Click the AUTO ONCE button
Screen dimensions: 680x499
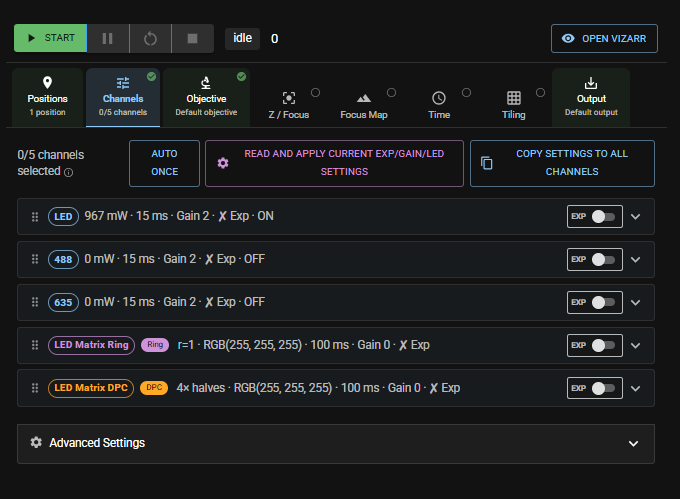coord(164,163)
